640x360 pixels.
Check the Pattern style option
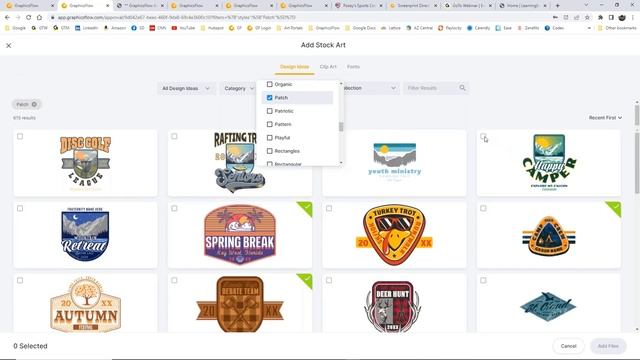tap(269, 124)
